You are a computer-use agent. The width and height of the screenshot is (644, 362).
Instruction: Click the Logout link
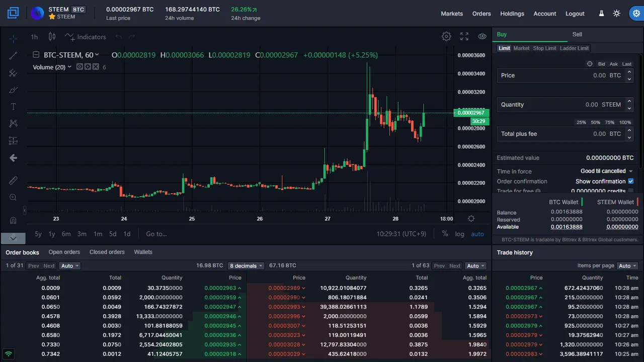coord(575,14)
